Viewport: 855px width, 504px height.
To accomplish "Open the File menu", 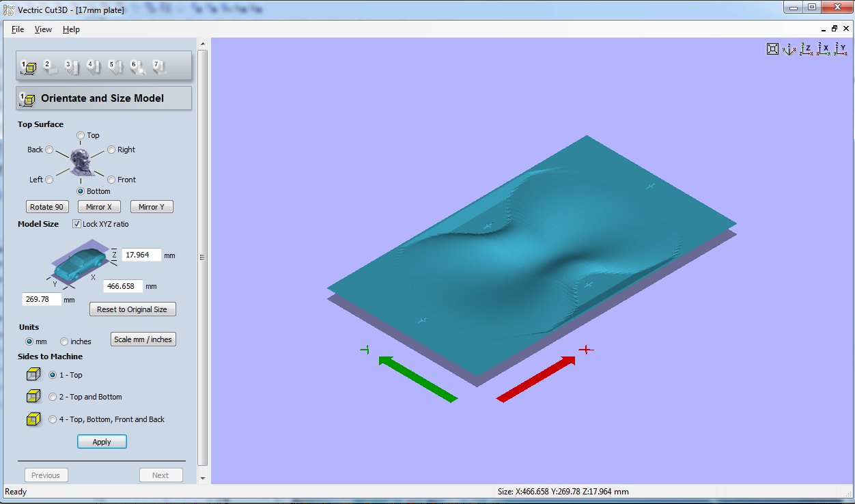I will pyautogui.click(x=18, y=29).
